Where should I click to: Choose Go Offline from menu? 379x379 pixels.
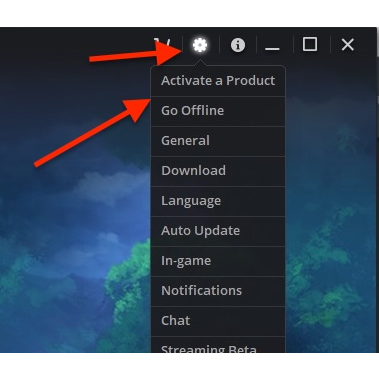pos(218,111)
